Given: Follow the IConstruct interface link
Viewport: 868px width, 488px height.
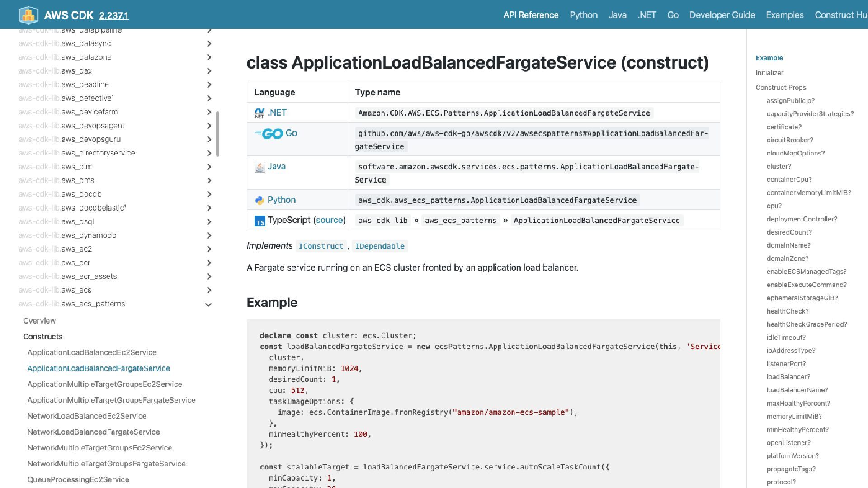Looking at the screenshot, I should [321, 246].
